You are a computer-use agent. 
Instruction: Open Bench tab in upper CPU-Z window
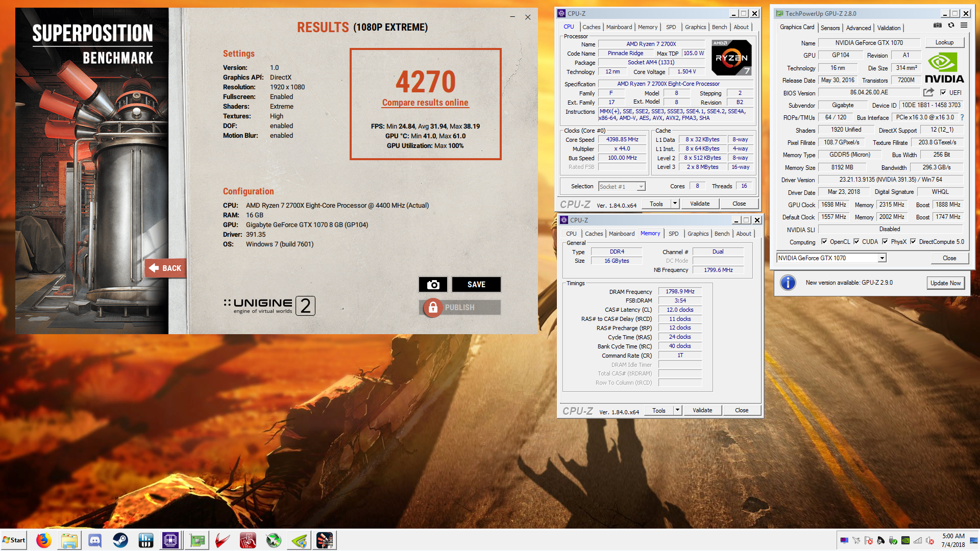click(x=719, y=27)
